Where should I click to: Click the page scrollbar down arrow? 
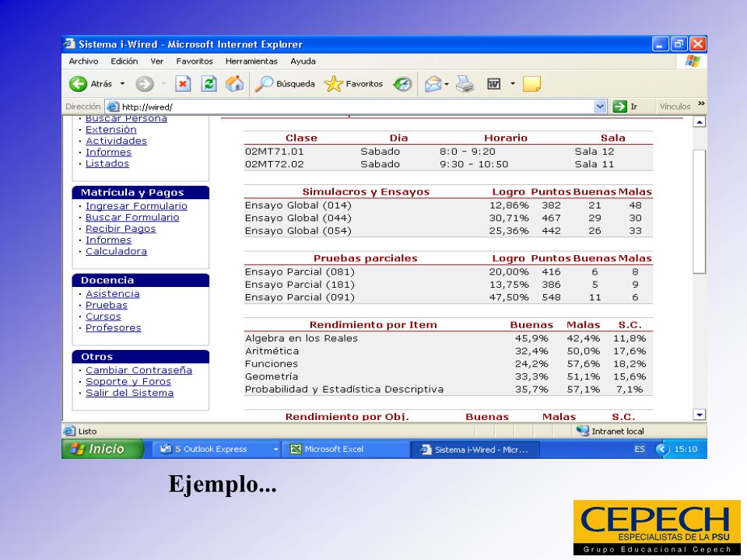coord(699,415)
